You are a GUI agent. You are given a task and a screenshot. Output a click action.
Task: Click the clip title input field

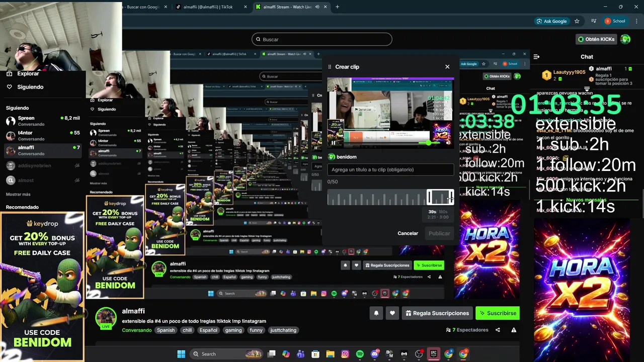tap(390, 169)
